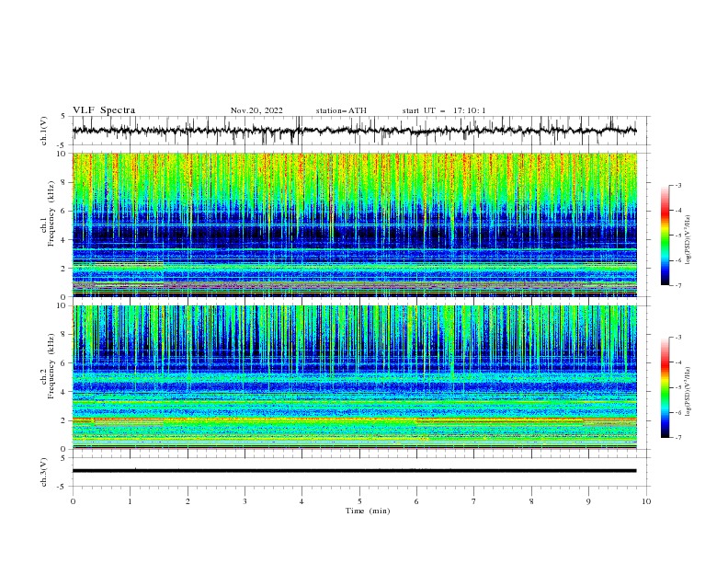
Task: Click the "10" tick on the time axis
Action: 646,501
